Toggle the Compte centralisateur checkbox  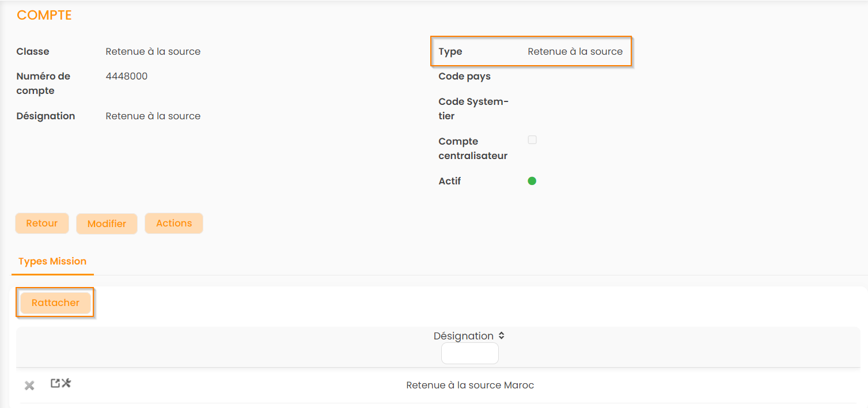pyautogui.click(x=532, y=140)
